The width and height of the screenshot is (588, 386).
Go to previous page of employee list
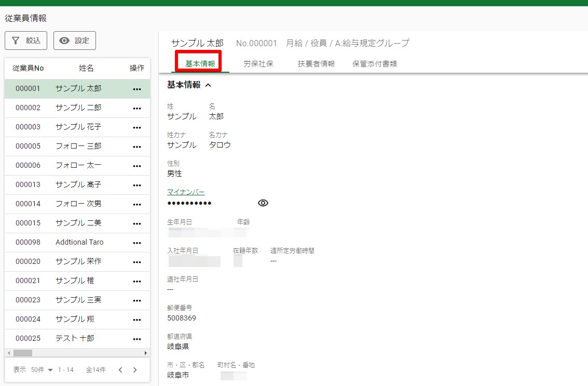pos(120,370)
